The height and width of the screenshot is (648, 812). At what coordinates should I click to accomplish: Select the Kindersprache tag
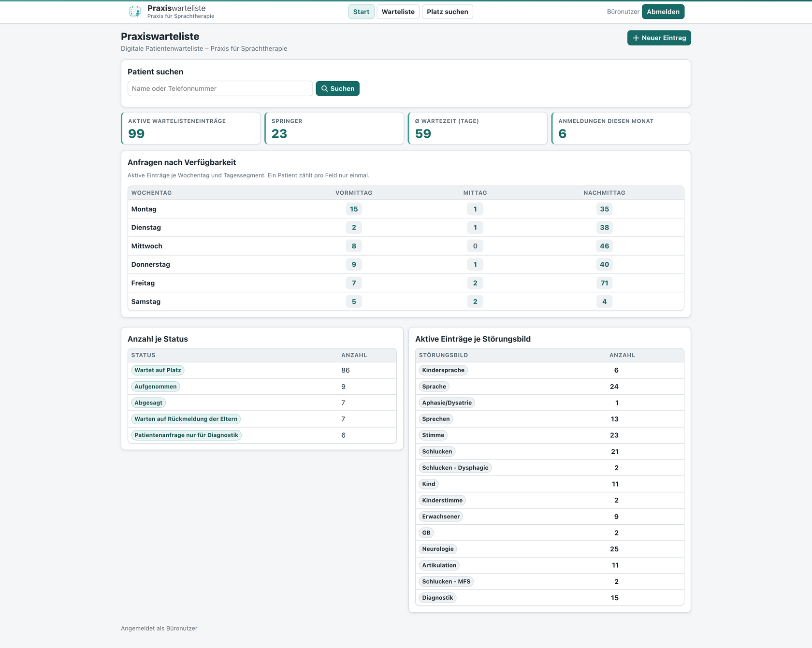click(x=443, y=370)
